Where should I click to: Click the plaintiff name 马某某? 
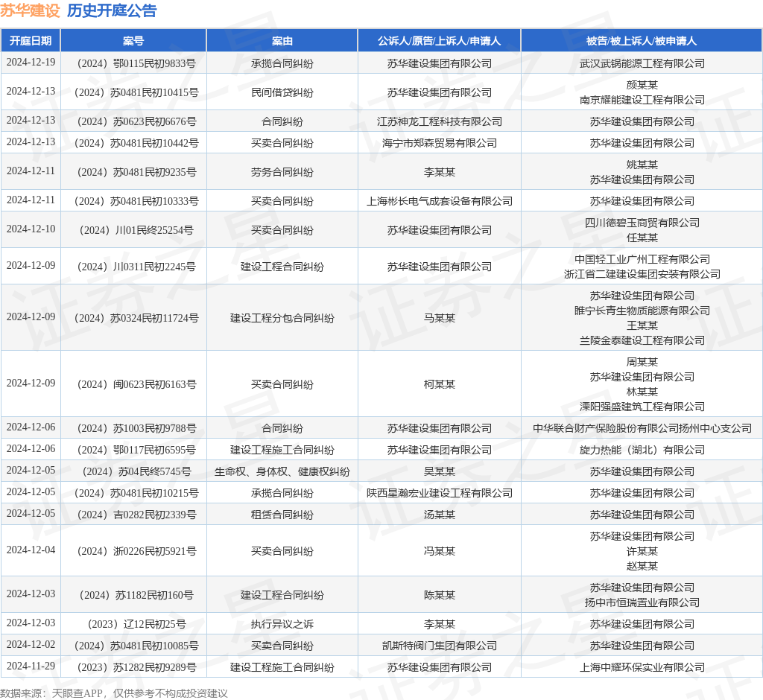tap(440, 318)
